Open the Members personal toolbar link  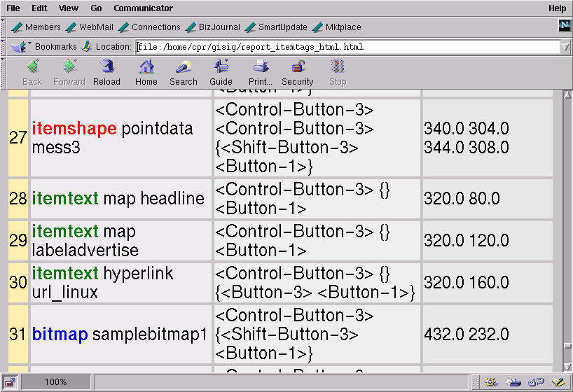pyautogui.click(x=36, y=27)
